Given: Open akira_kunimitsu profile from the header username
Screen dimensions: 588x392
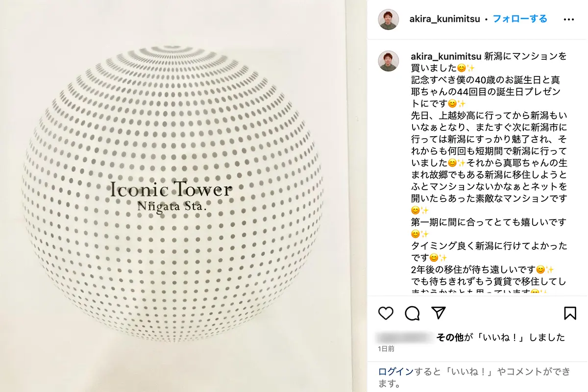Looking at the screenshot, I should pos(444,19).
